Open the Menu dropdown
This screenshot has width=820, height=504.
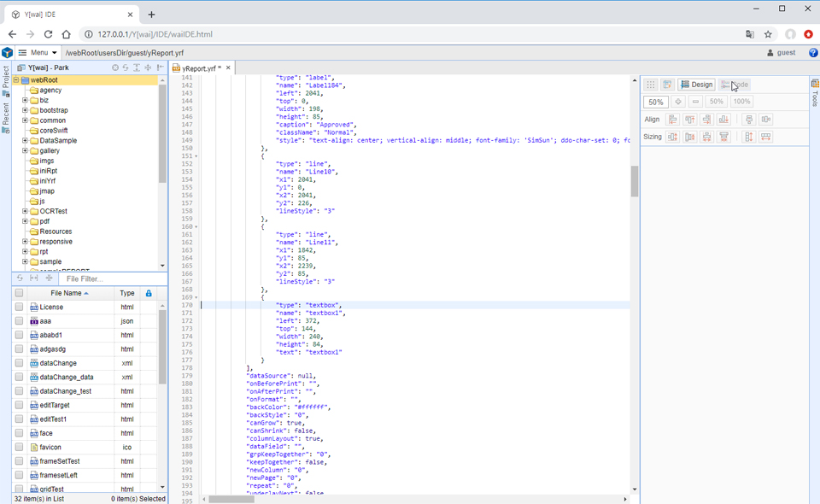(x=38, y=53)
